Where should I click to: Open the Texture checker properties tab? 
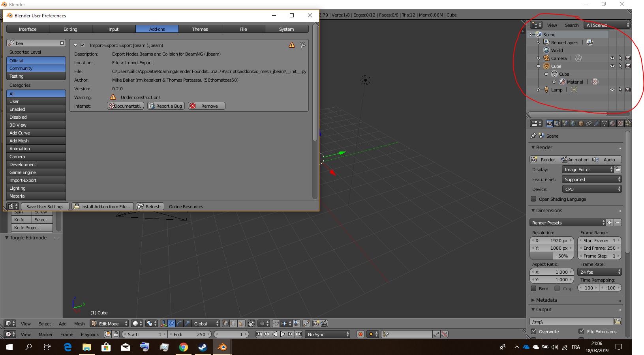(x=620, y=123)
